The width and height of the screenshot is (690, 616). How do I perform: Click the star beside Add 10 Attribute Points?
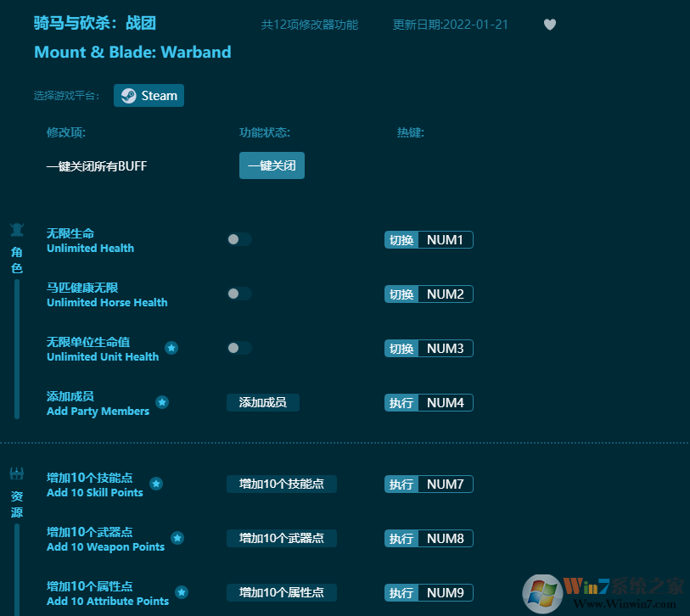pyautogui.click(x=182, y=591)
